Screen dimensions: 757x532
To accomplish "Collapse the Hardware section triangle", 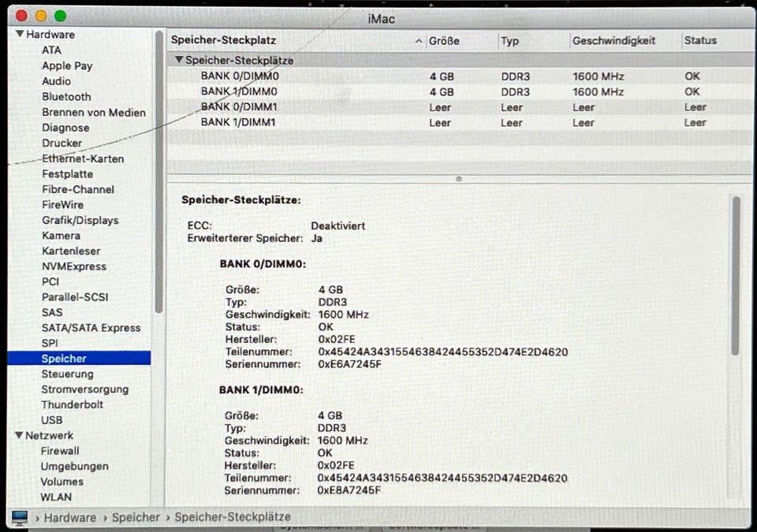I will (20, 34).
